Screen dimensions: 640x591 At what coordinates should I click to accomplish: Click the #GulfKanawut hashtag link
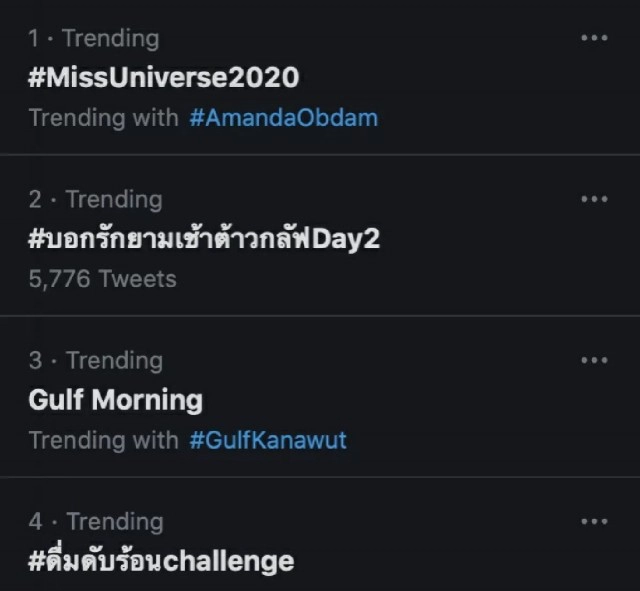coord(267,439)
